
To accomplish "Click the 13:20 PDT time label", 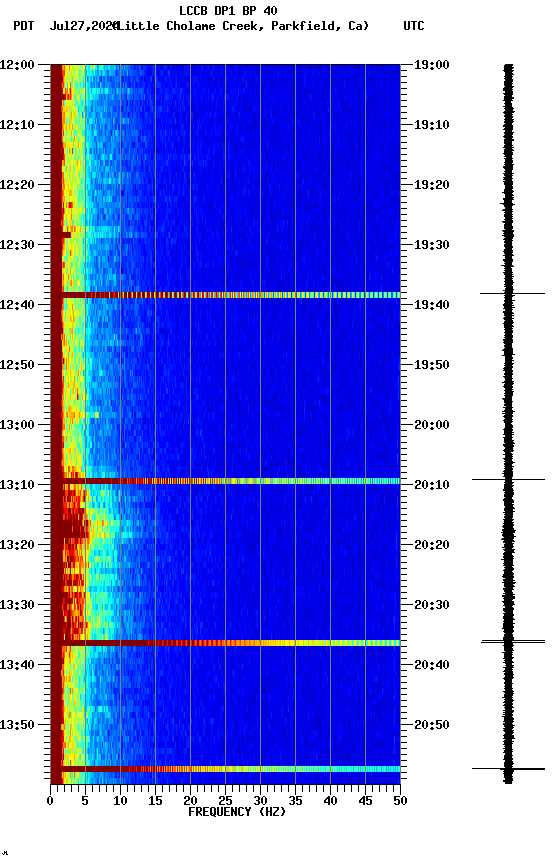I will (x=17, y=545).
